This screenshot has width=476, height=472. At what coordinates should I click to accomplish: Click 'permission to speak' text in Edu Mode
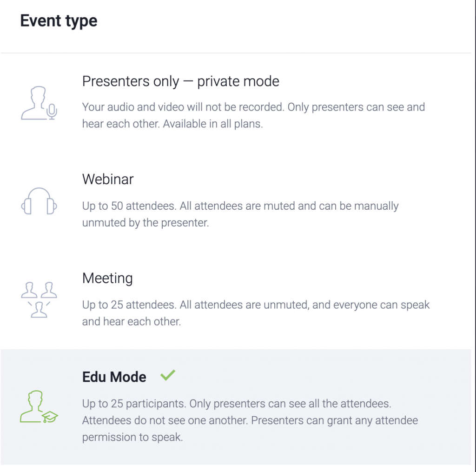(132, 438)
